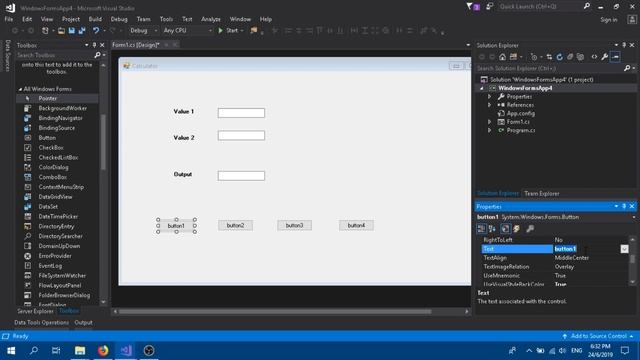640x360 pixels.
Task: Open File Explorer from the taskbar
Action: (x=80, y=351)
